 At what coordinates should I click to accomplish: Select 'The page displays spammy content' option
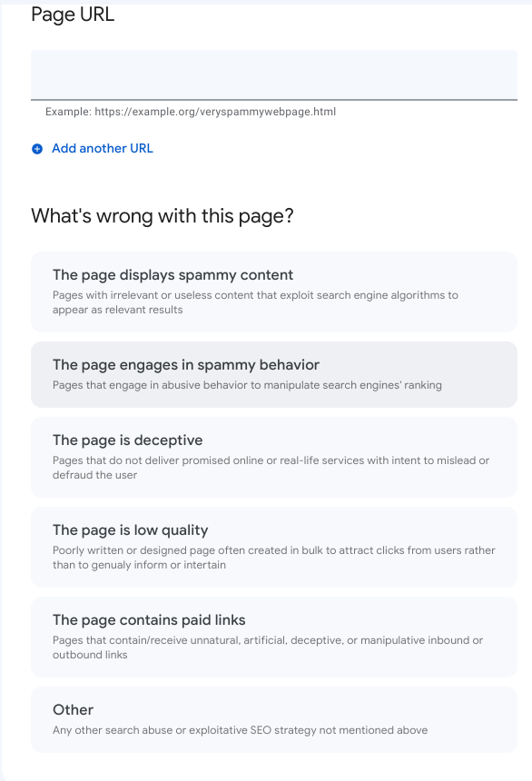click(274, 292)
